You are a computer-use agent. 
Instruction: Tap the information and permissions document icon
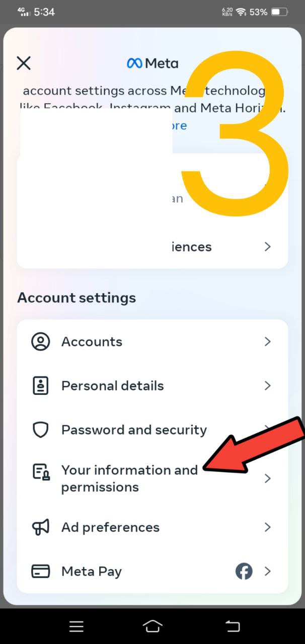tap(40, 472)
